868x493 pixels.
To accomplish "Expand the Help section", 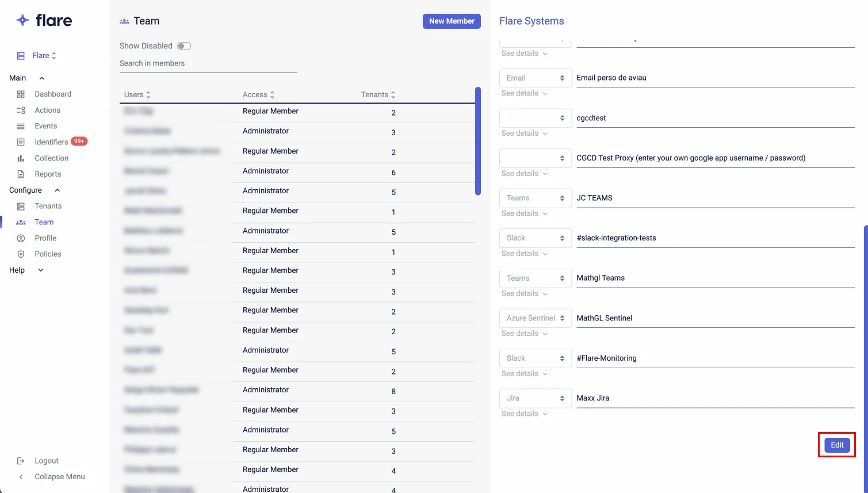I will tap(41, 270).
